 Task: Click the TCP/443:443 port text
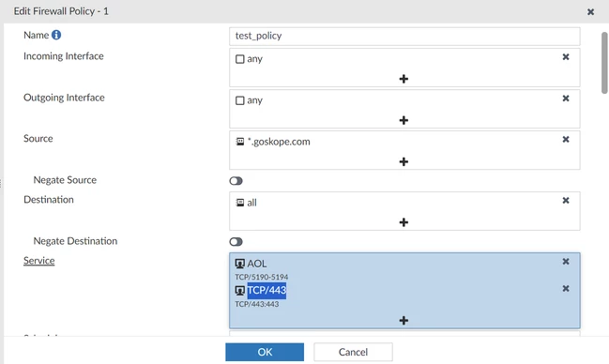[257, 304]
